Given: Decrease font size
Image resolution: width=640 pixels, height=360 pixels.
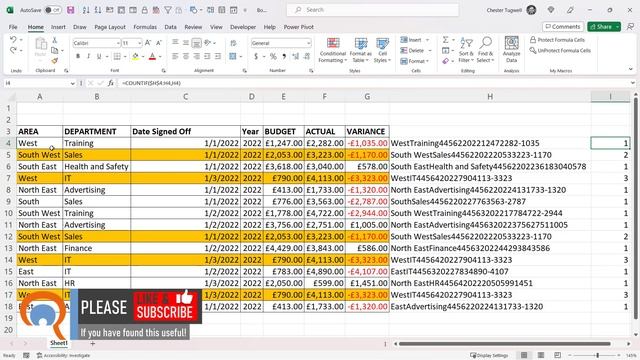Looking at the screenshot, I should pyautogui.click(x=159, y=42).
